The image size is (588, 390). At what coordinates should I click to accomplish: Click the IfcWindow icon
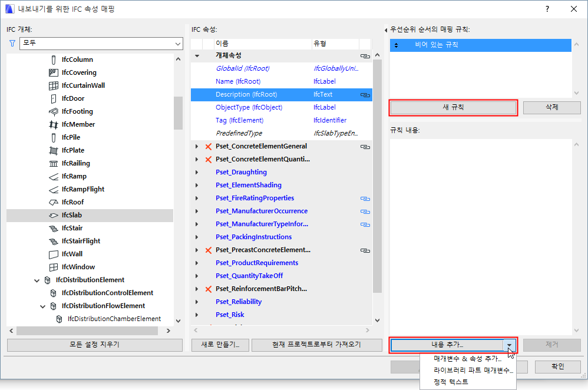point(54,267)
